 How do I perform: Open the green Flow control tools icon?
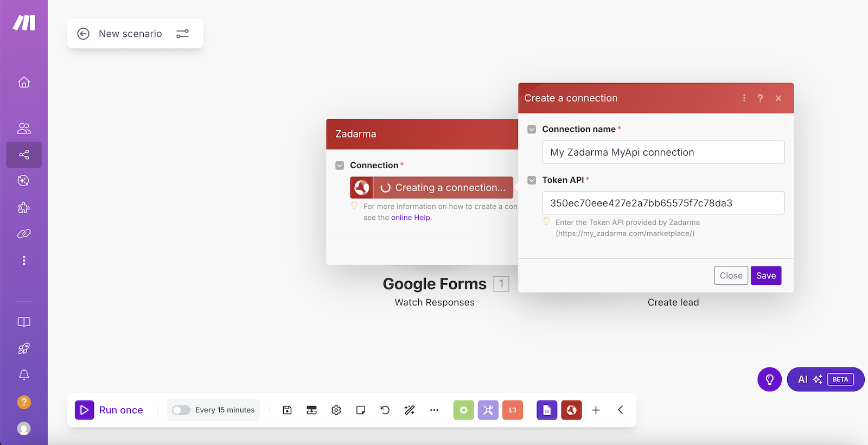pyautogui.click(x=463, y=410)
